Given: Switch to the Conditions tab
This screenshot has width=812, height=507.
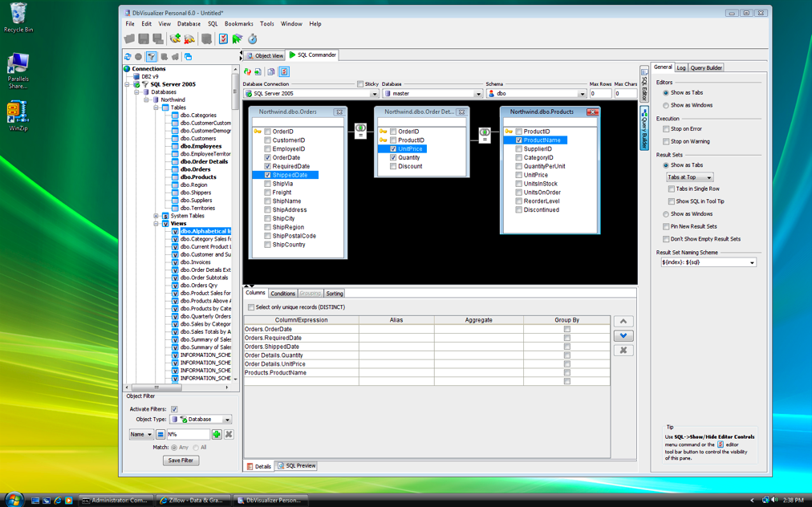Looking at the screenshot, I should pyautogui.click(x=282, y=294).
